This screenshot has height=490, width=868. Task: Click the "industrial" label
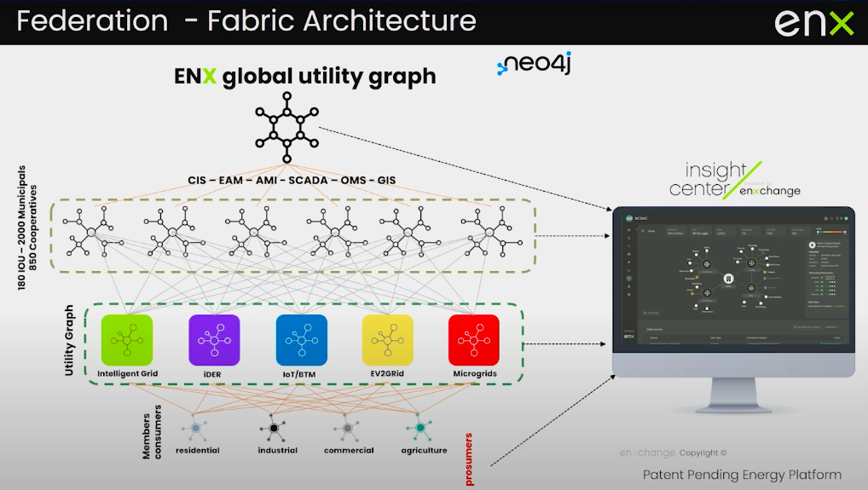[x=277, y=450]
